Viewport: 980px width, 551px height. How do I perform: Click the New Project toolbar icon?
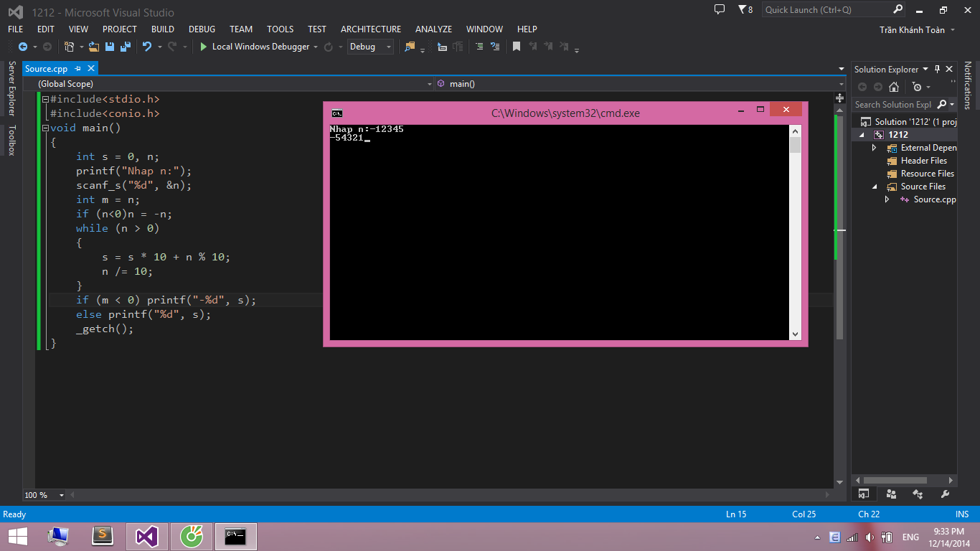[x=69, y=47]
